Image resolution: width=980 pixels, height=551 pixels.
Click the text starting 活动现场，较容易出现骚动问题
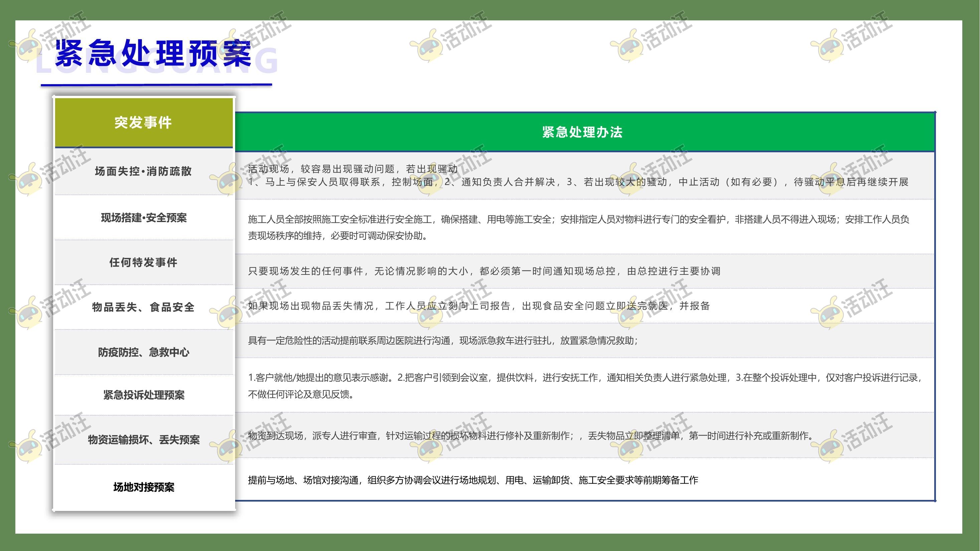coord(353,169)
